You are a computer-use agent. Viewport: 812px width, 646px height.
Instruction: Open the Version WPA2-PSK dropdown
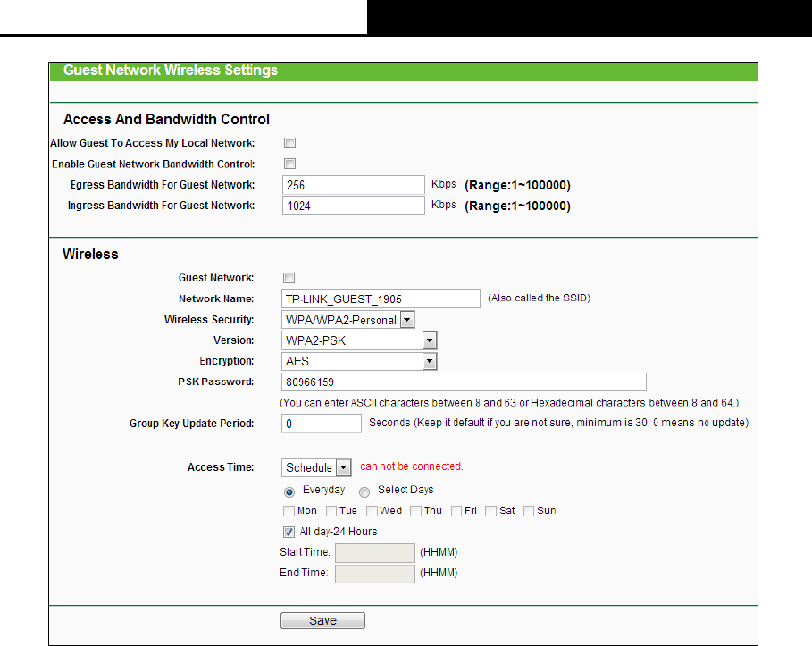tap(359, 341)
